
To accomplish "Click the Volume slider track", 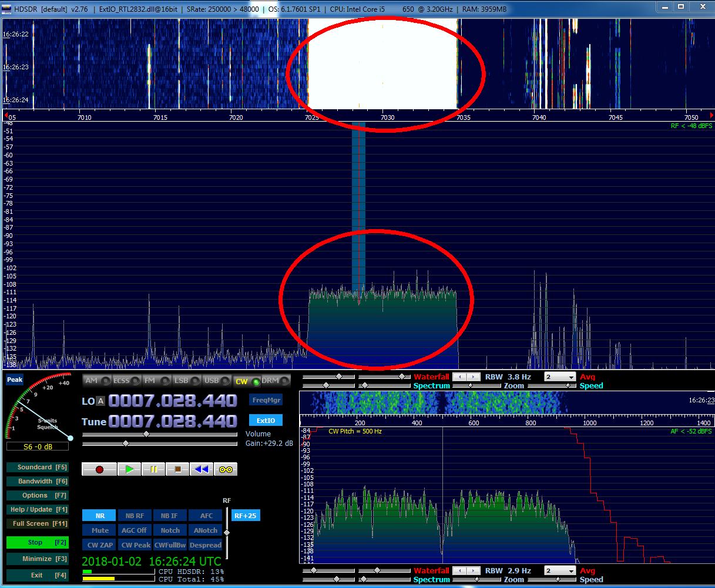I will point(176,434).
